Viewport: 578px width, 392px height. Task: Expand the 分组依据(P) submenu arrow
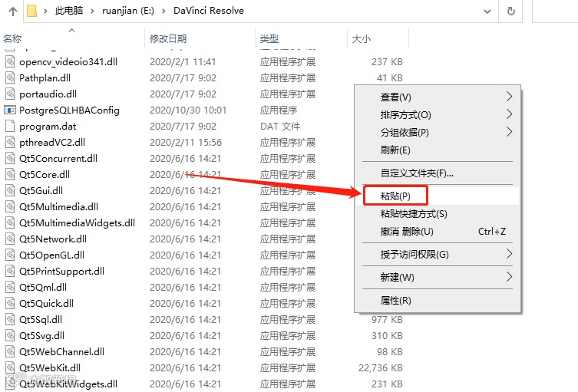click(x=509, y=132)
